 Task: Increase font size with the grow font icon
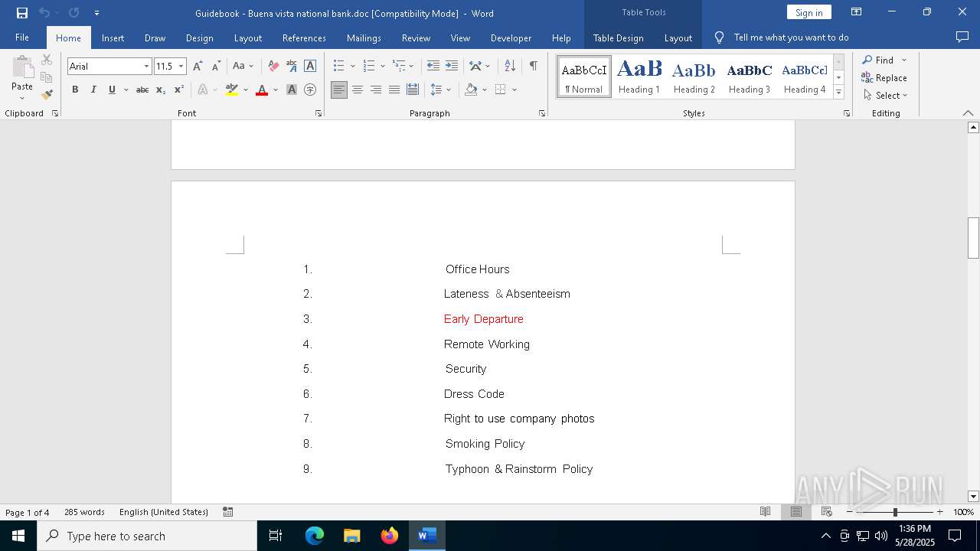(198, 67)
